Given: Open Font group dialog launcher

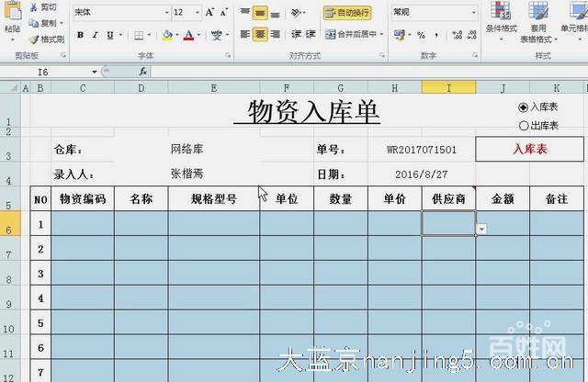Looking at the screenshot, I should [228, 55].
